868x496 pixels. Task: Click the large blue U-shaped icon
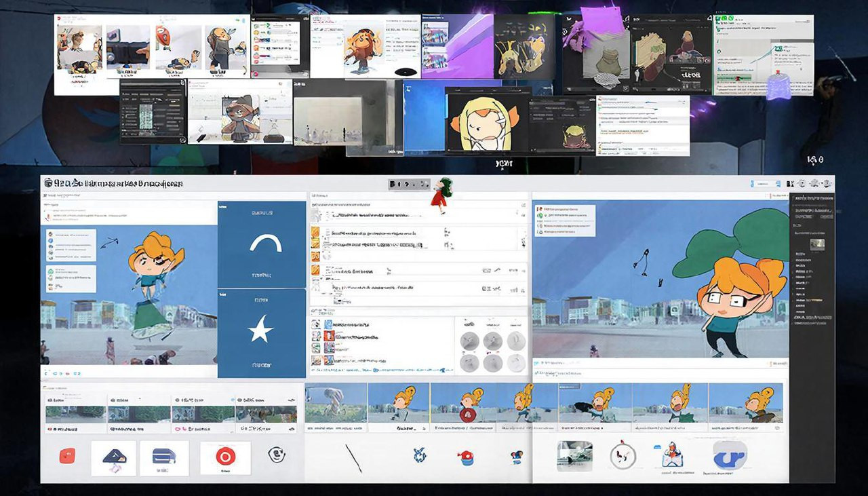click(x=729, y=456)
